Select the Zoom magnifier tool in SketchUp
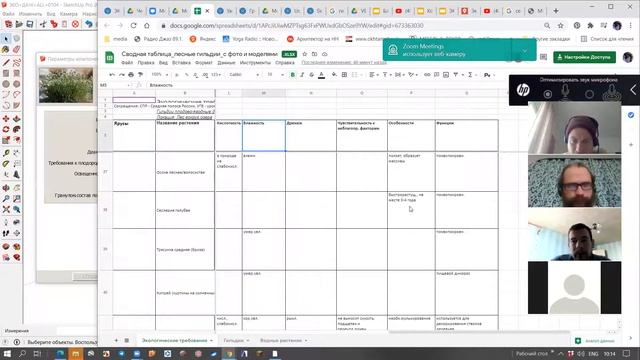Image resolution: width=640 pixels, height=360 pixels. 6,199
